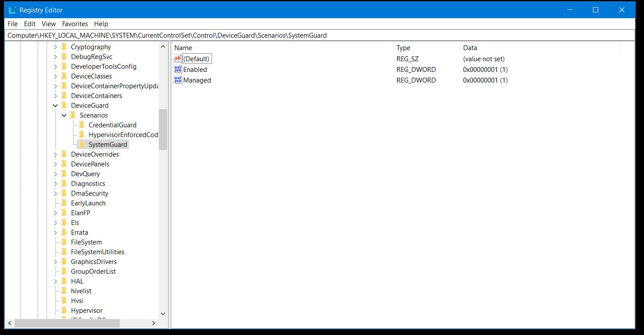Click the tree horizontal scroll right arrow
644x335 pixels.
(x=154, y=323)
